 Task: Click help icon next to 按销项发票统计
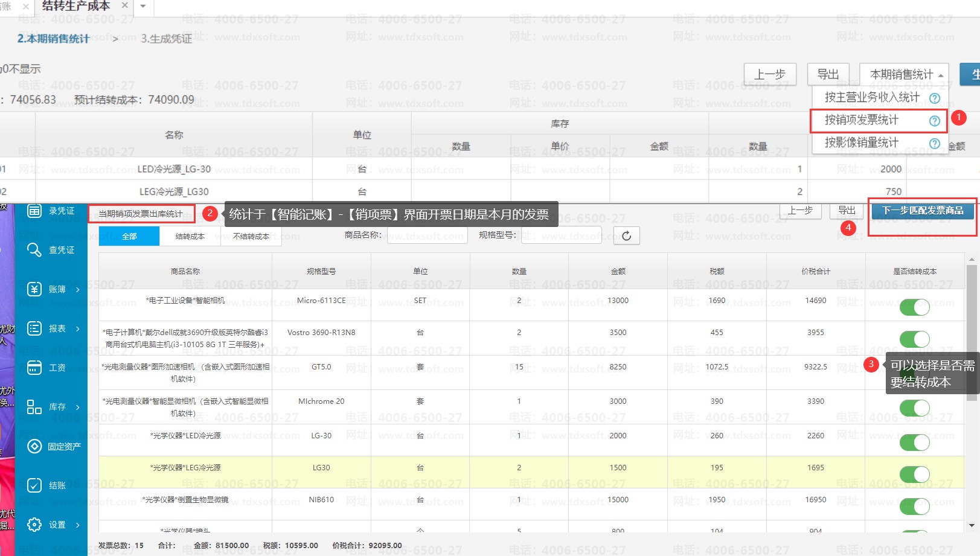(934, 121)
